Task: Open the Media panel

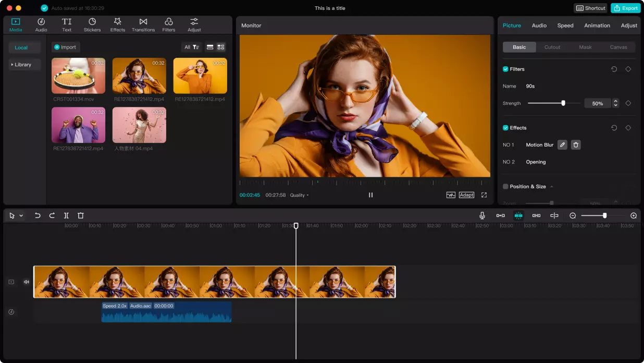Action: pos(16,25)
